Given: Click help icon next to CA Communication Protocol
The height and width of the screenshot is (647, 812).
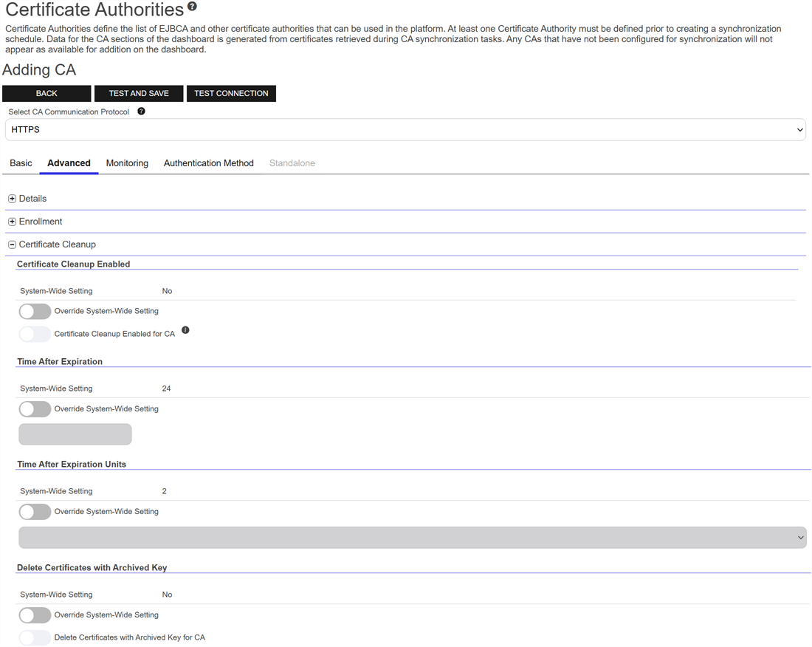Looking at the screenshot, I should coord(141,112).
